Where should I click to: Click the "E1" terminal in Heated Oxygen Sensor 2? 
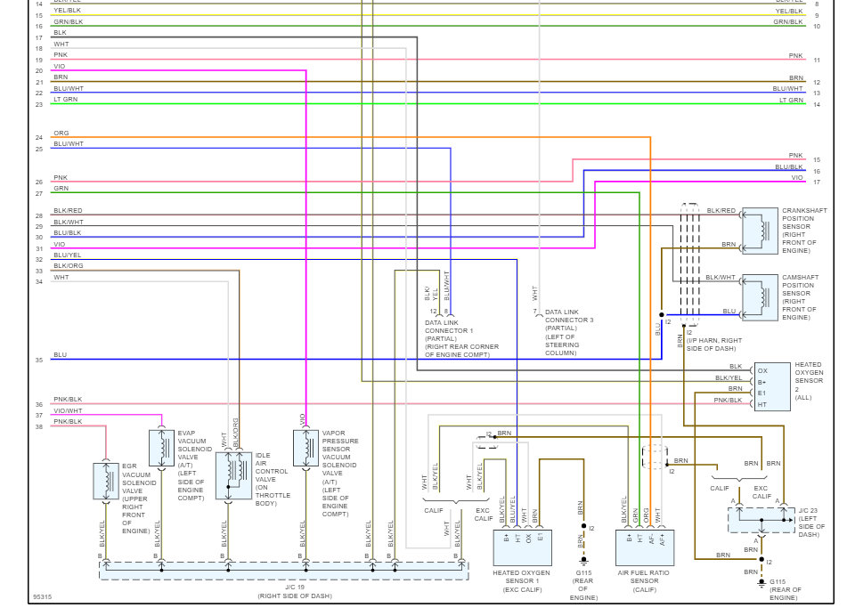(761, 393)
